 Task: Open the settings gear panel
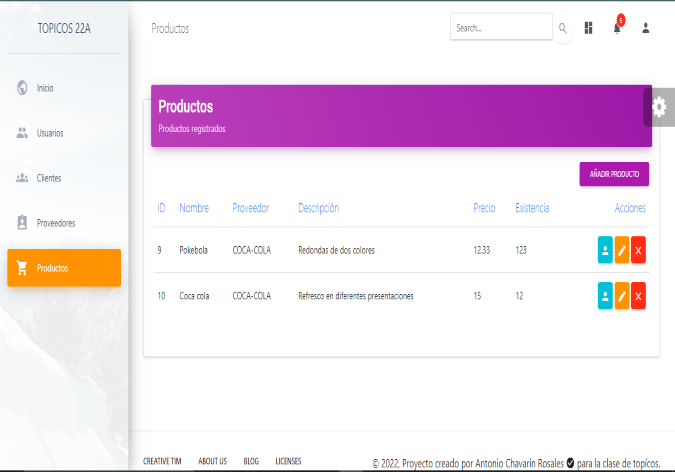point(659,107)
